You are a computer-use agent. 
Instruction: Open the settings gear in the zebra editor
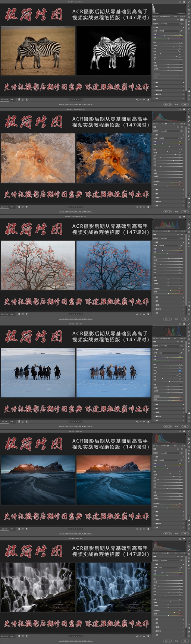click(184, 2)
